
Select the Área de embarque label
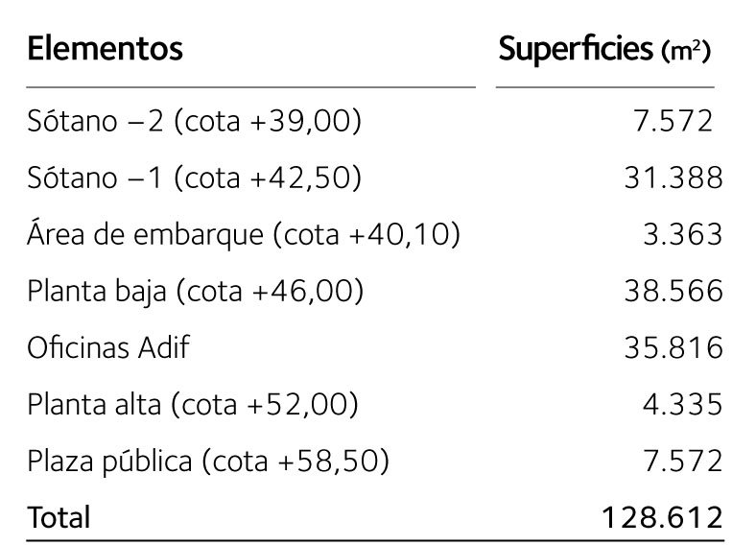(245, 234)
